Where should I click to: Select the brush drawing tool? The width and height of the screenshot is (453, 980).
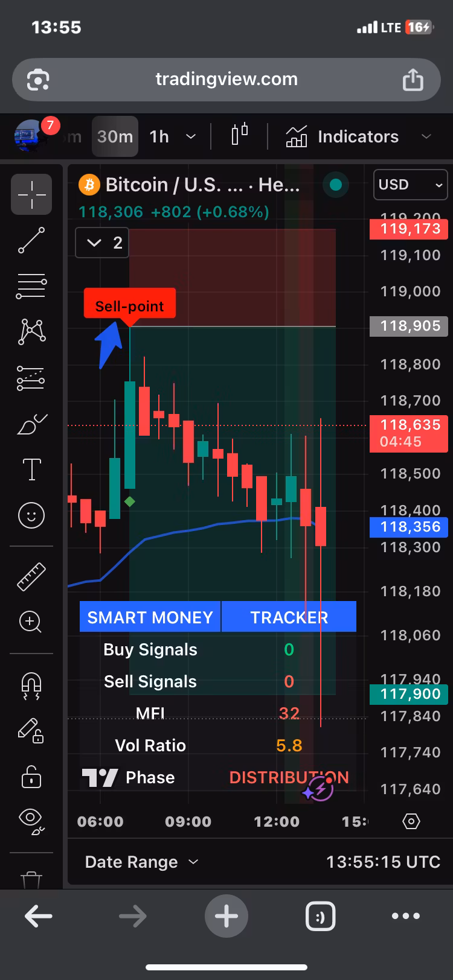[31, 424]
